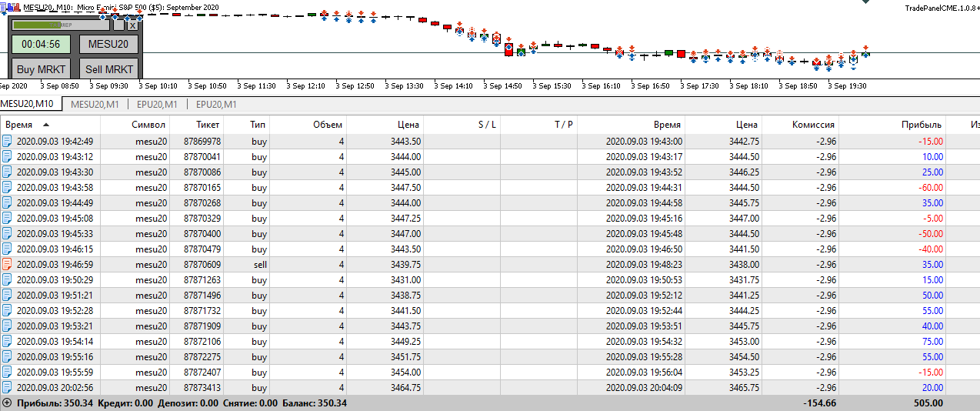Click the 3 Sep 12:10 time axis label

point(308,86)
